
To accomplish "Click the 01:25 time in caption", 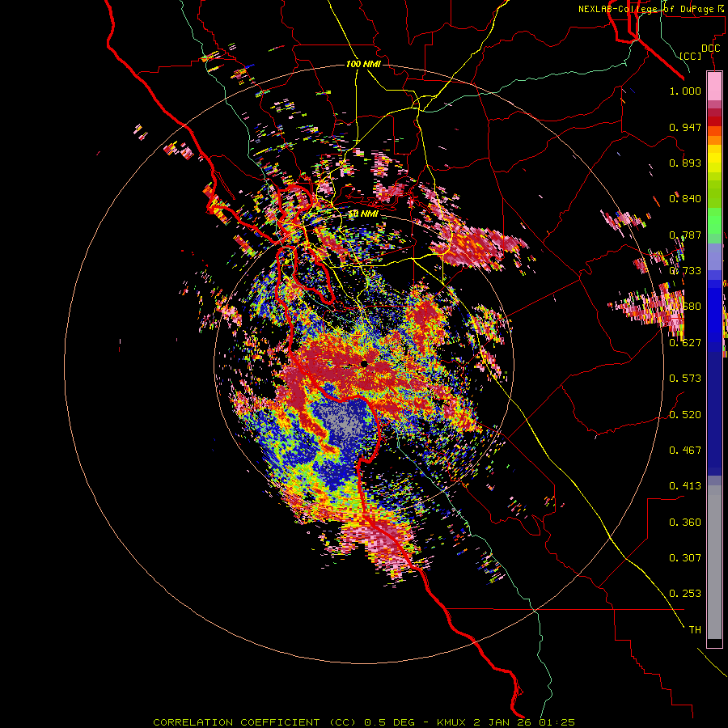I will (558, 722).
